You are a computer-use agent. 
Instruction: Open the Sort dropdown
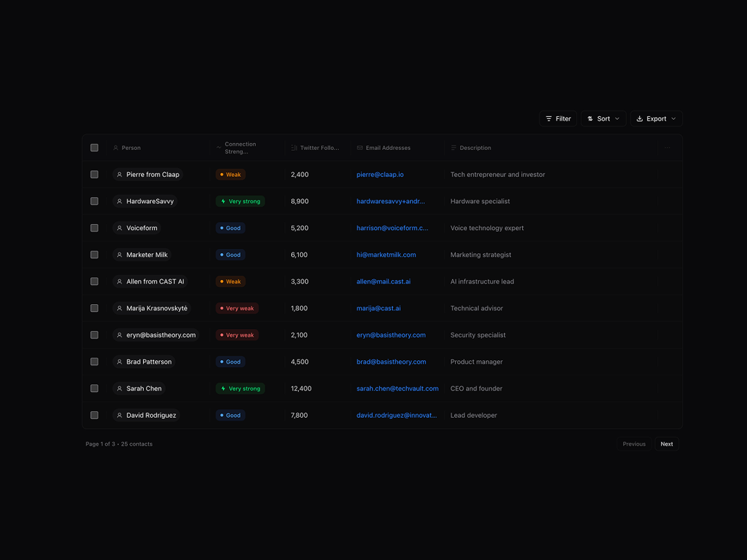pyautogui.click(x=603, y=119)
